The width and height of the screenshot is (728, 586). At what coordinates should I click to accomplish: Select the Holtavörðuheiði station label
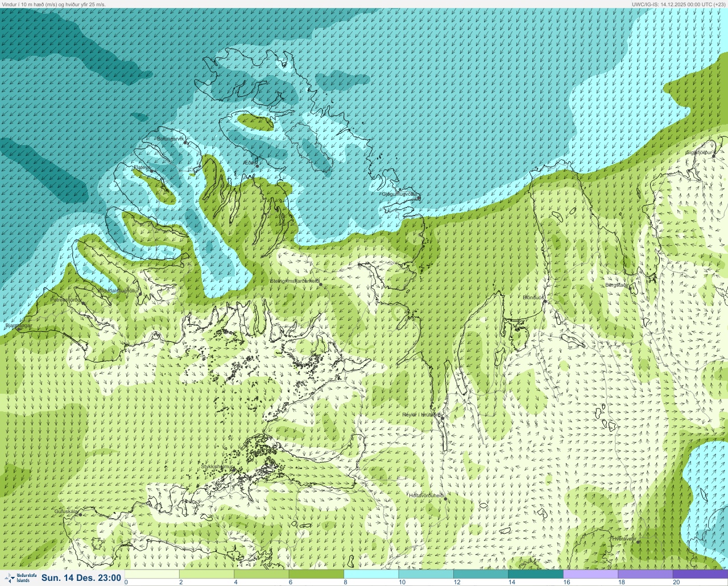[x=426, y=496]
